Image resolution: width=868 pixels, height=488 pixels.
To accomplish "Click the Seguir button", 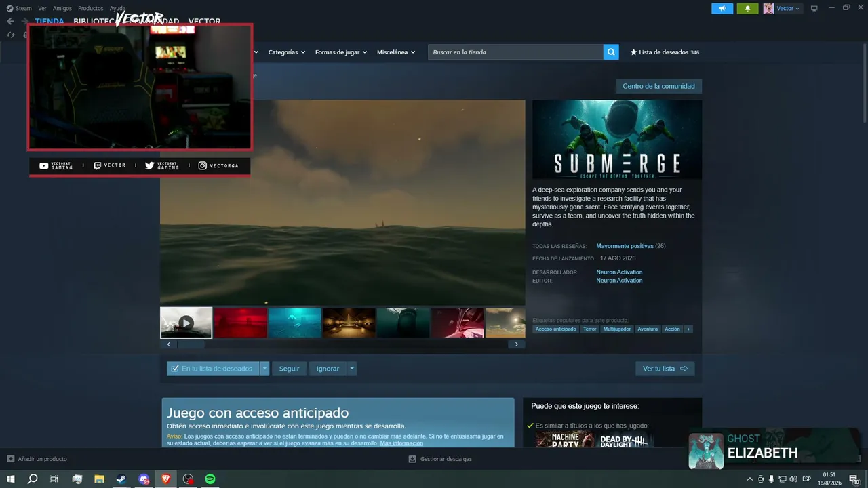I will [x=289, y=369].
